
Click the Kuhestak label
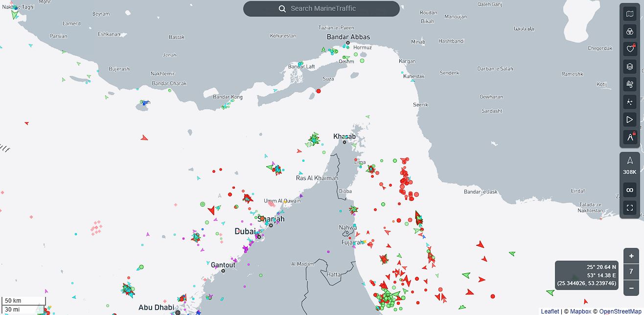click(414, 76)
